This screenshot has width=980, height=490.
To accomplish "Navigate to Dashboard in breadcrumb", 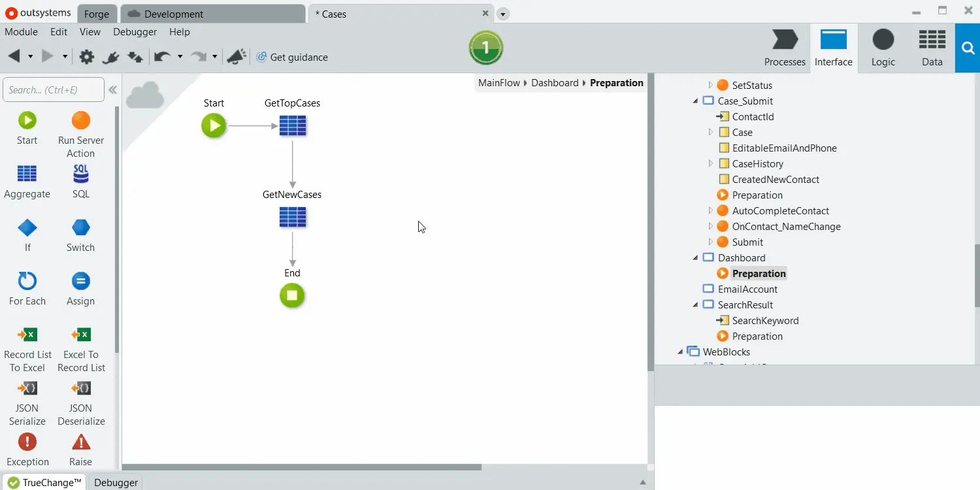I will (x=555, y=82).
